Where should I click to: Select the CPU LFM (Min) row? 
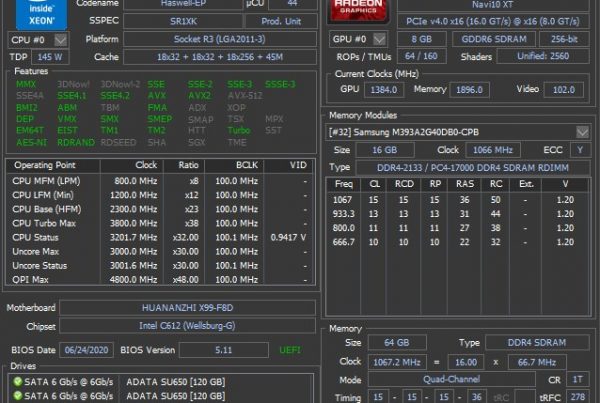click(160, 195)
